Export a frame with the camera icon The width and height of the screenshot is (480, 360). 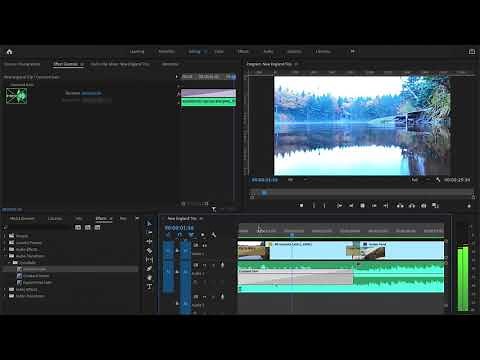point(424,206)
